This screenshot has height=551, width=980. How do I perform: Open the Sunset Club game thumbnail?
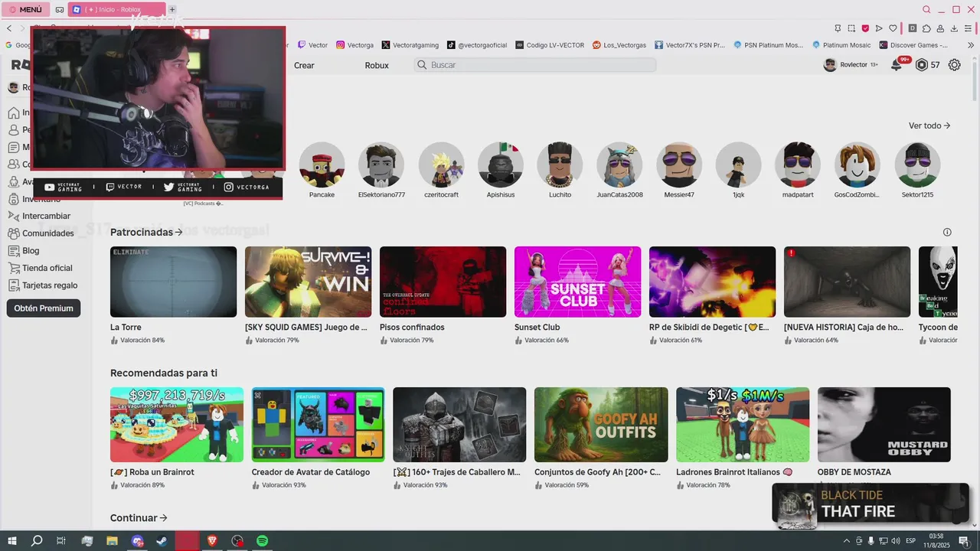(x=577, y=282)
